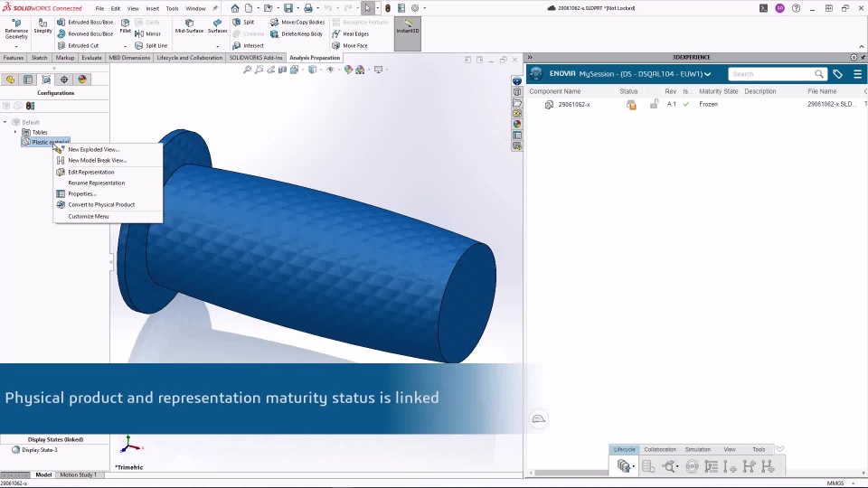Open the Insert menu
Screen dimensions: 868x488
pos(152,8)
